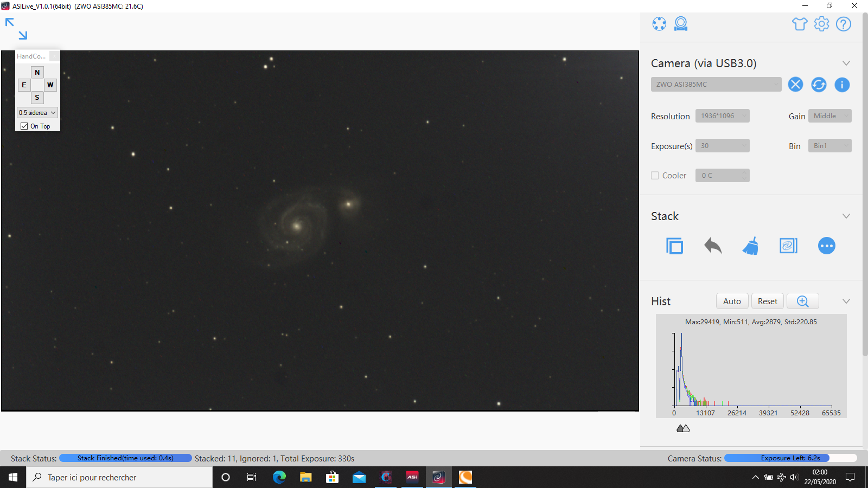Open the skin theme shirt icon
The height and width of the screenshot is (488, 868).
(800, 24)
